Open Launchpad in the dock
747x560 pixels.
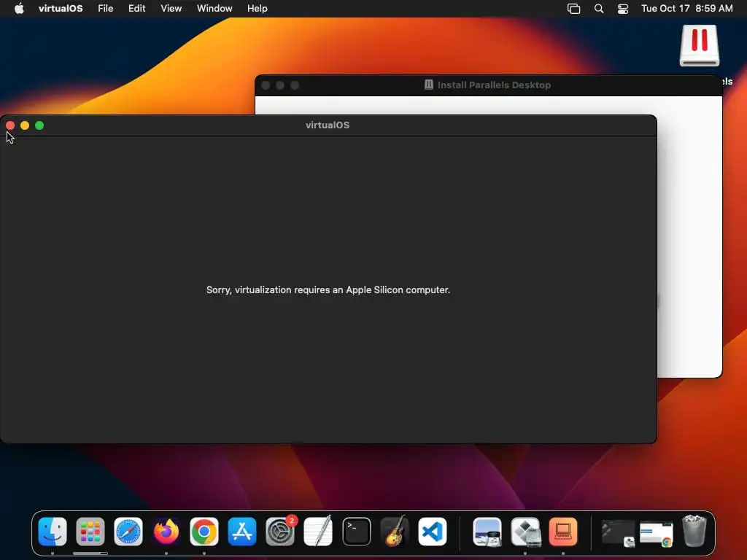(x=90, y=532)
